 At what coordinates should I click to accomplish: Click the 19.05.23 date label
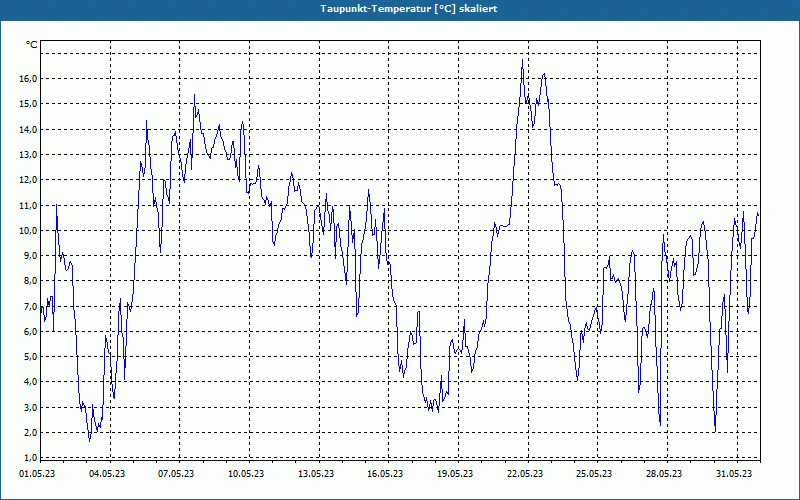[455, 474]
